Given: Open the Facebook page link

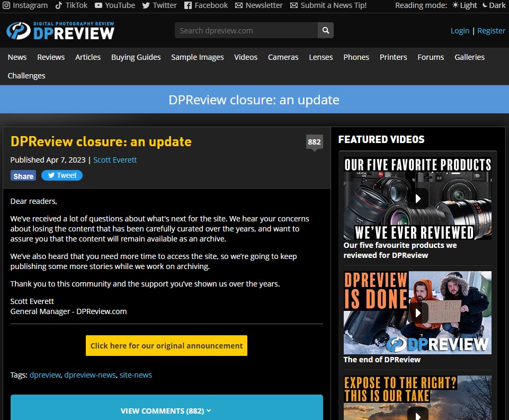Looking at the screenshot, I should click(x=206, y=5).
